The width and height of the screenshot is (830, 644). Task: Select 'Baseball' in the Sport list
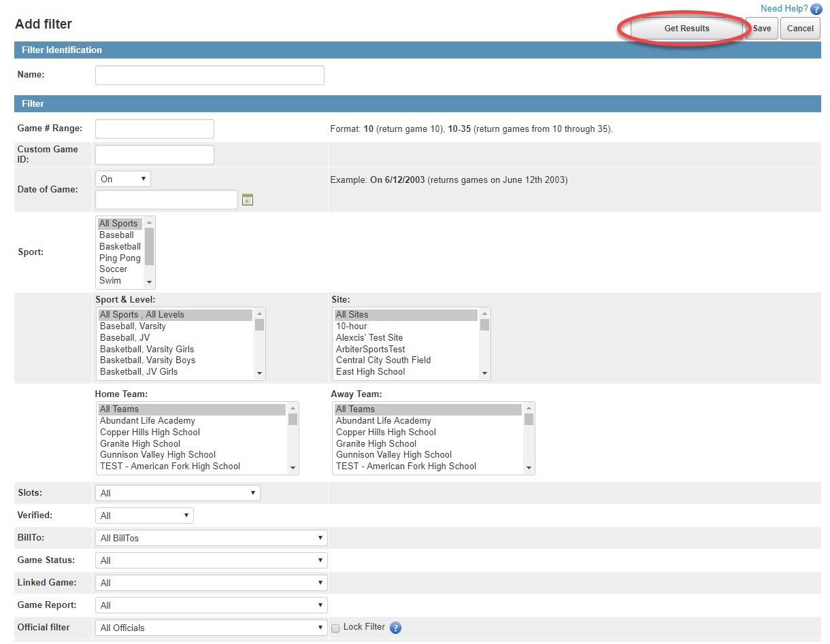tap(120, 235)
